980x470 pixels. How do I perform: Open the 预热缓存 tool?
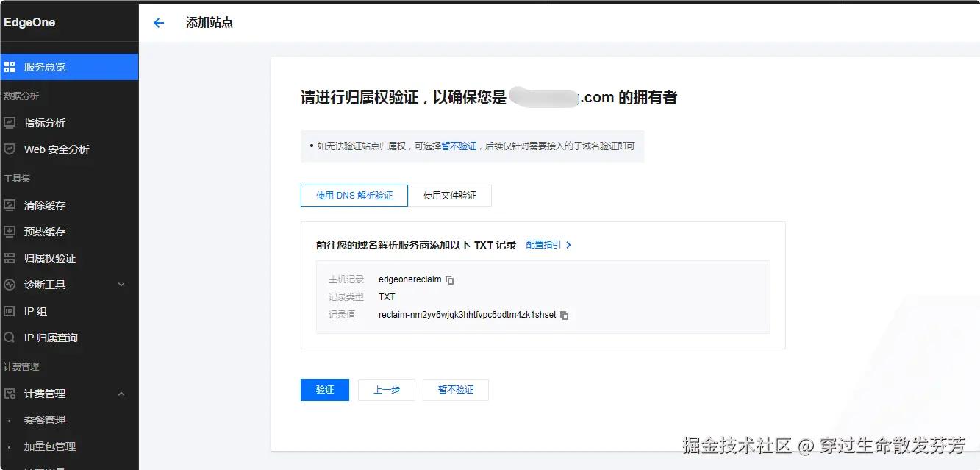pos(46,231)
